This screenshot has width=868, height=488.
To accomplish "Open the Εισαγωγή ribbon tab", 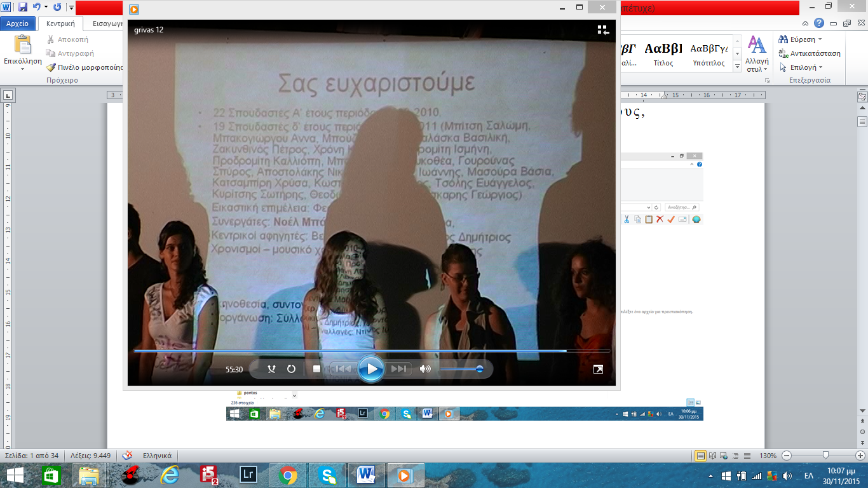I will (107, 24).
